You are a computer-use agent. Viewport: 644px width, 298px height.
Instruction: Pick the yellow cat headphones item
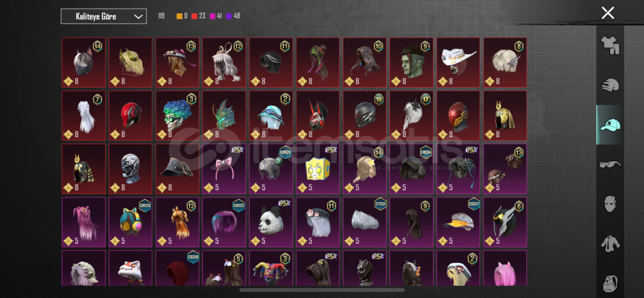(x=130, y=222)
